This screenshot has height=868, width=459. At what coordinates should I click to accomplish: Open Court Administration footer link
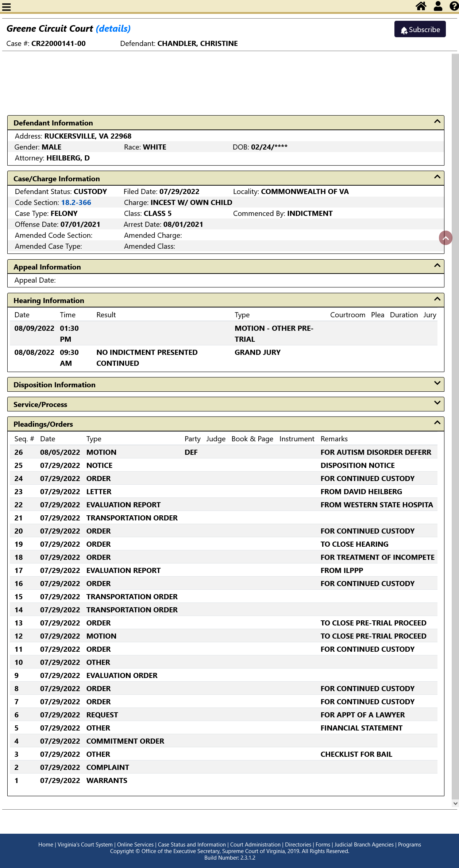click(255, 845)
